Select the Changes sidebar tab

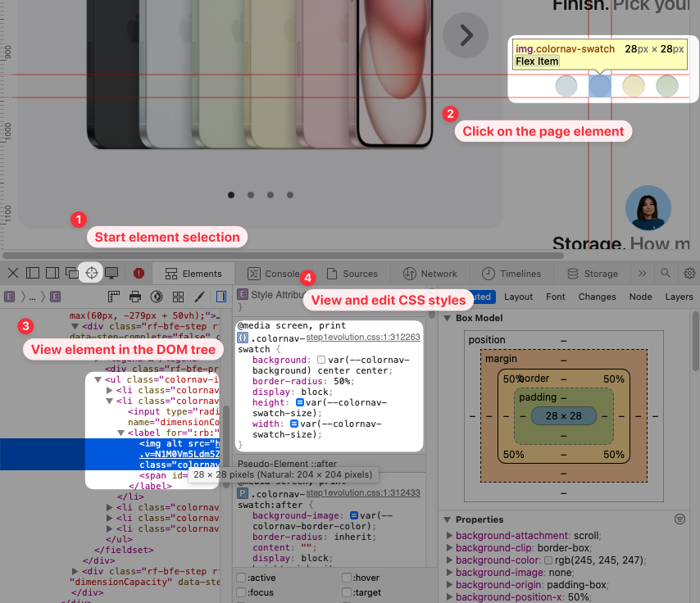597,297
